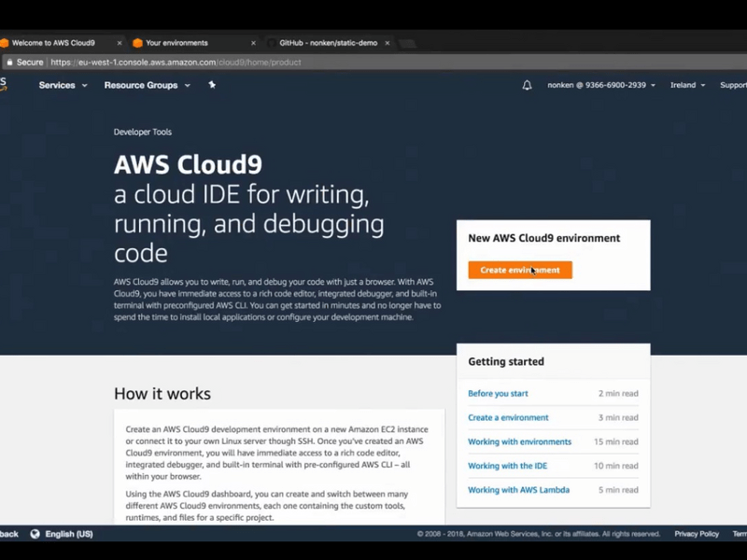Image resolution: width=747 pixels, height=560 pixels.
Task: Open the Working with the IDE link
Action: [507, 467]
